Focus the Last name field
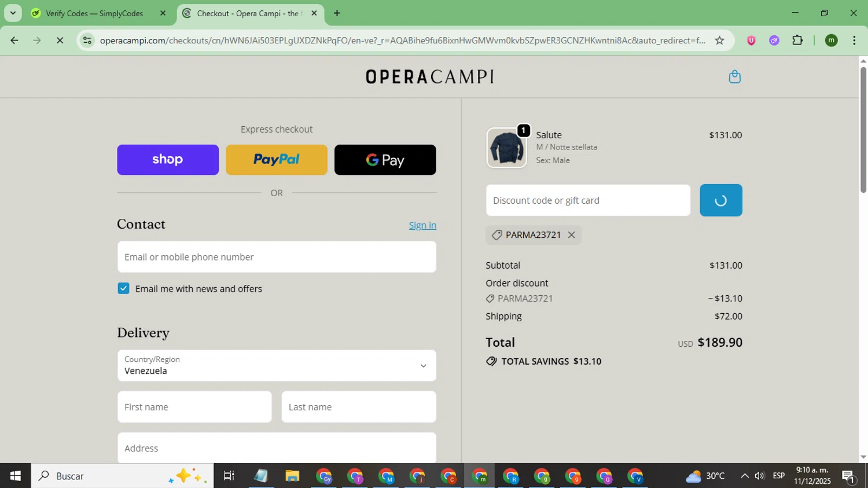 [359, 407]
